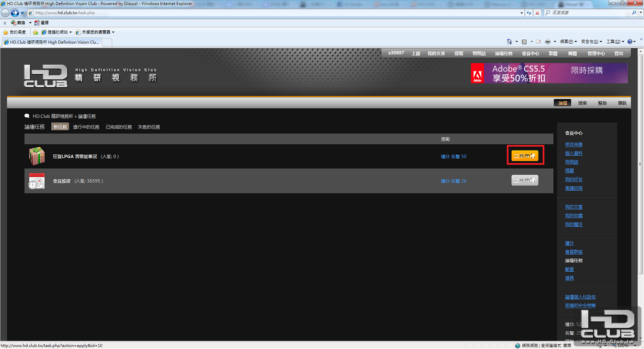This screenshot has height=349, width=644.
Task: Open 論壇任務 in top navigation
Action: click(x=504, y=53)
